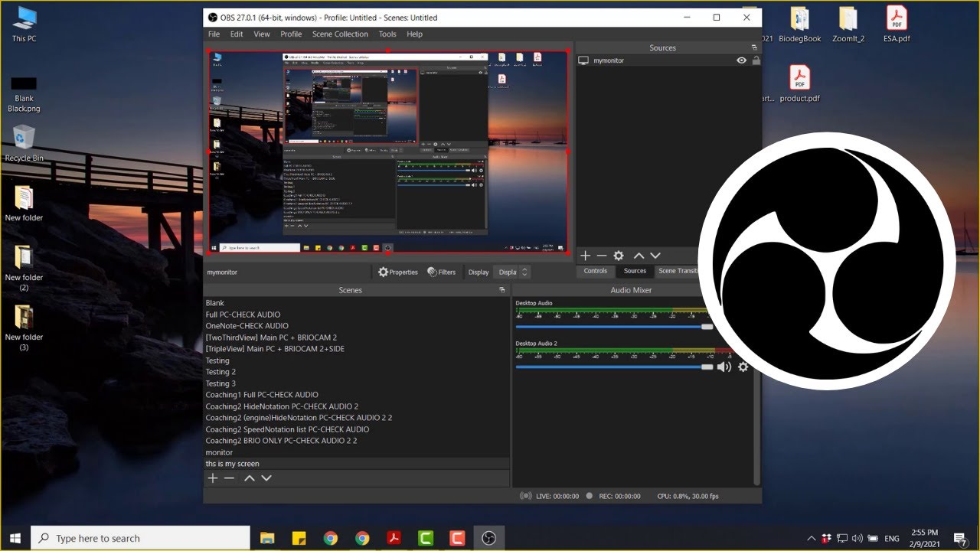Click the OBS Studio taskbar icon

coord(488,538)
